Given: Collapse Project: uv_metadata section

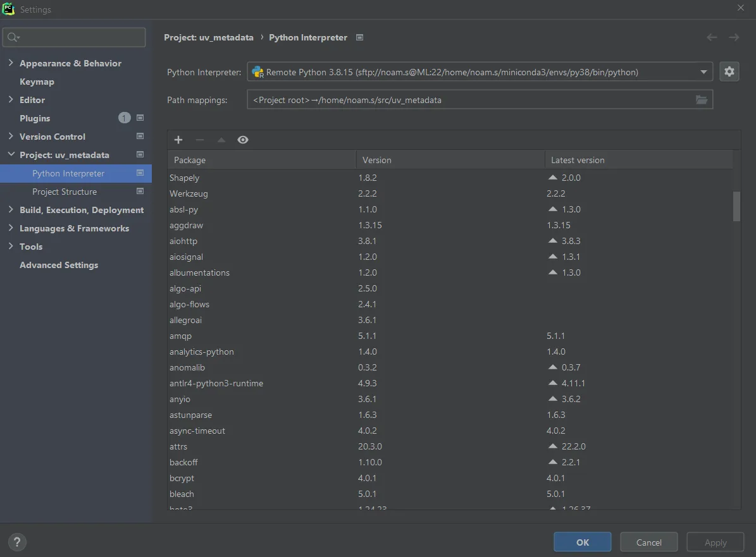Looking at the screenshot, I should pos(11,154).
